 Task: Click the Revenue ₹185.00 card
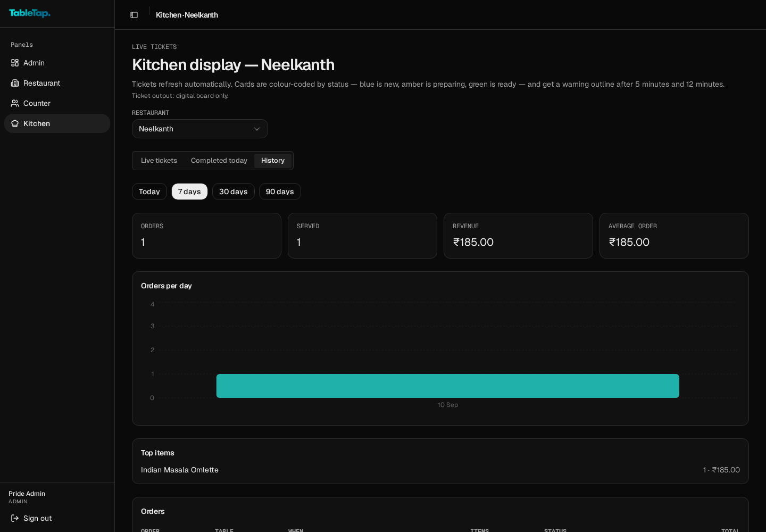(x=518, y=236)
